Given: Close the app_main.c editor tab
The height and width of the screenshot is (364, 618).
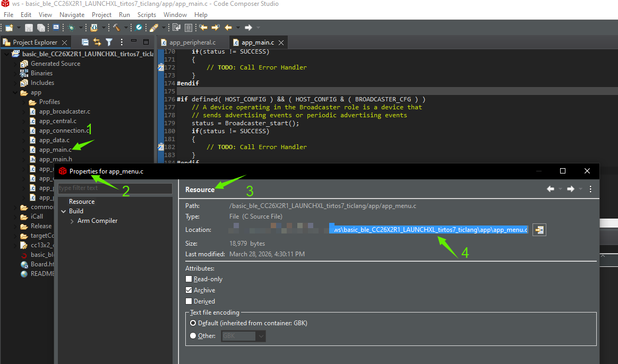Looking at the screenshot, I should 281,42.
